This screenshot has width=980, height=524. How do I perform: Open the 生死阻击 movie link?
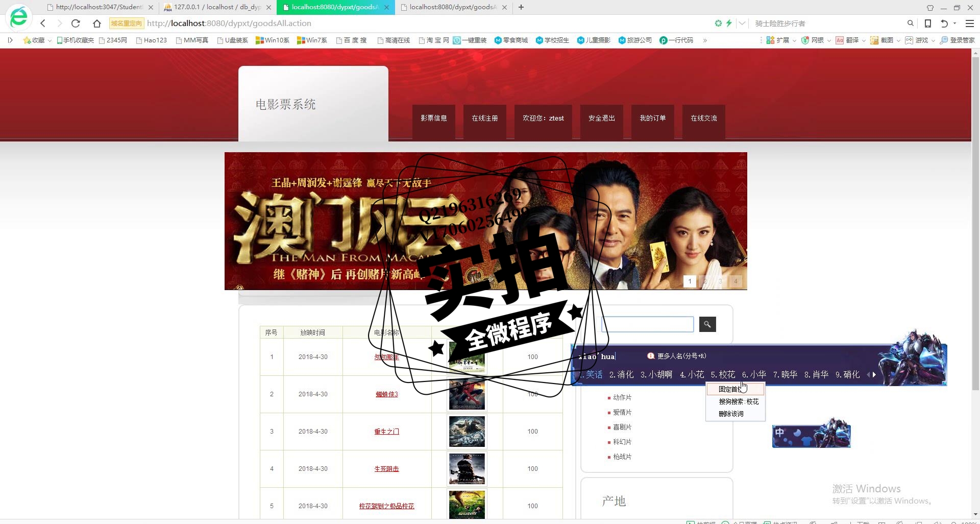click(x=386, y=469)
